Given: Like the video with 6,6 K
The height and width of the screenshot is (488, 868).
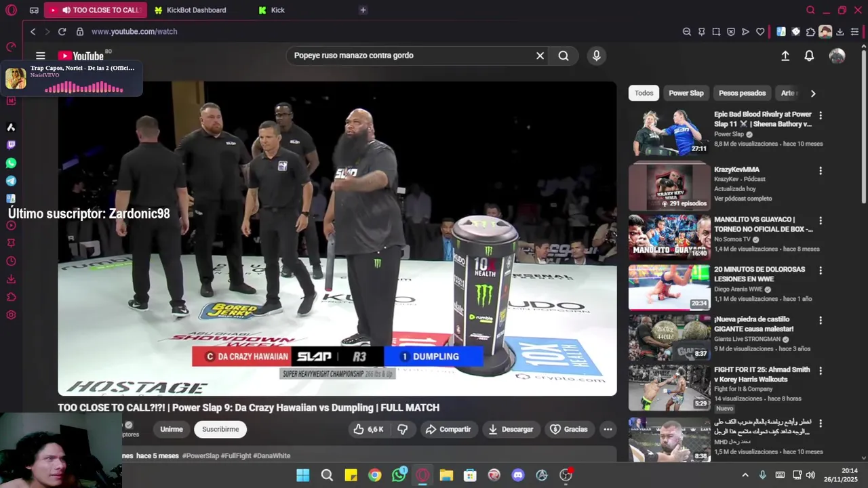Looking at the screenshot, I should [x=368, y=429].
